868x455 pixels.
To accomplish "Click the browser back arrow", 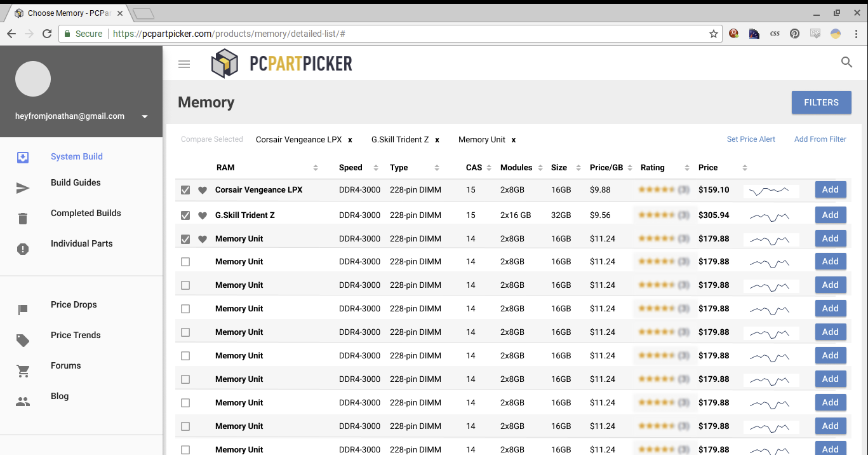I will (11, 34).
